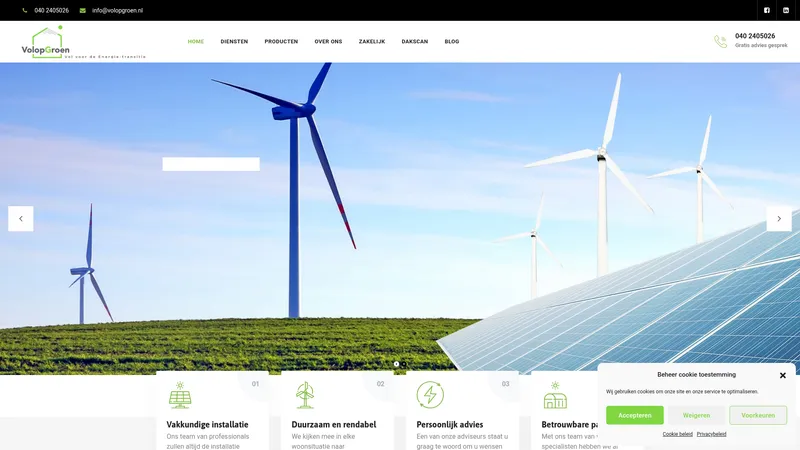Click the Persoonlijk advies heading
The image size is (800, 450).
pyautogui.click(x=449, y=424)
